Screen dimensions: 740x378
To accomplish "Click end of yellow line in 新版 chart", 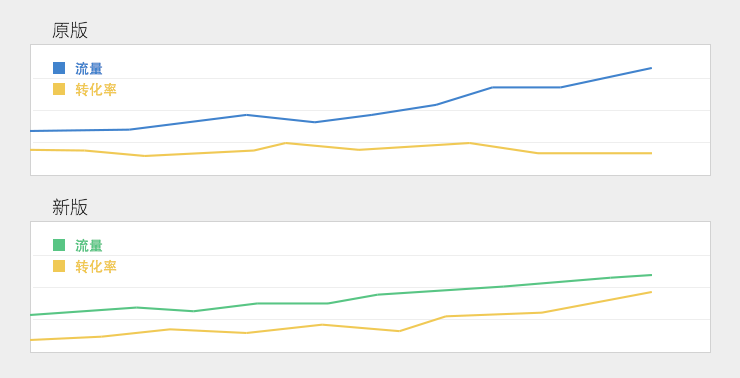I will (x=651, y=292).
